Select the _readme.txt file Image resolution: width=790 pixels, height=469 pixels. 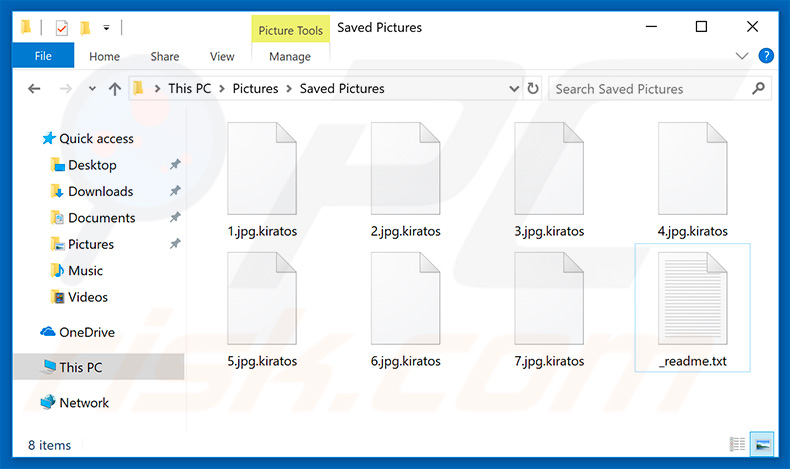tap(692, 305)
